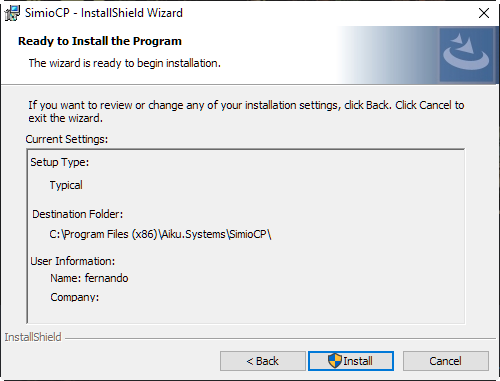The image size is (500, 381).
Task: Click the wizard is ready subtitle text
Action: (125, 63)
